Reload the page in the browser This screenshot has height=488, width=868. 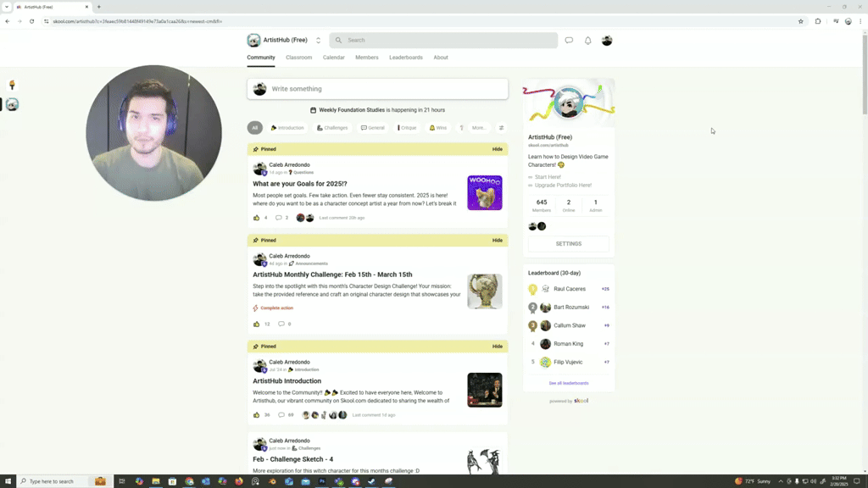[32, 21]
